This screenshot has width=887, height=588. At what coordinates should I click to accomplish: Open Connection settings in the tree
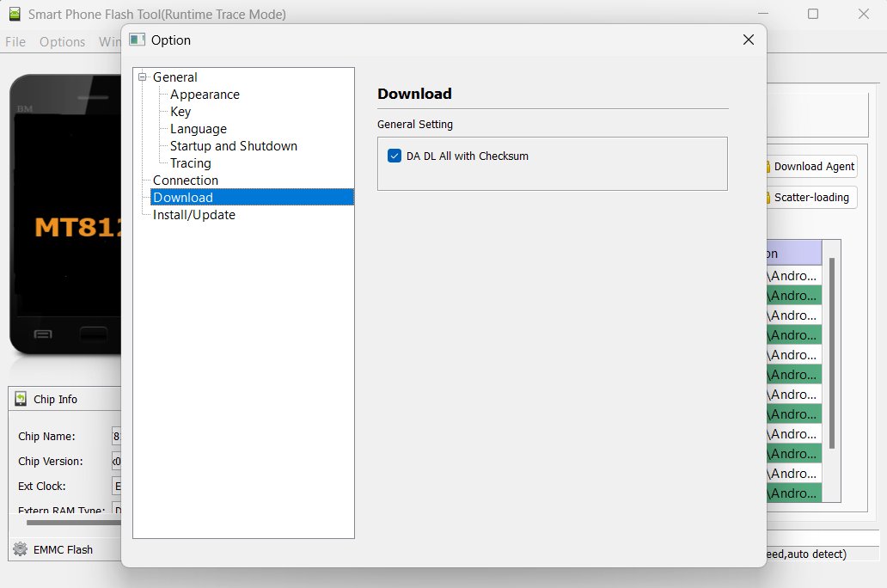coord(185,181)
